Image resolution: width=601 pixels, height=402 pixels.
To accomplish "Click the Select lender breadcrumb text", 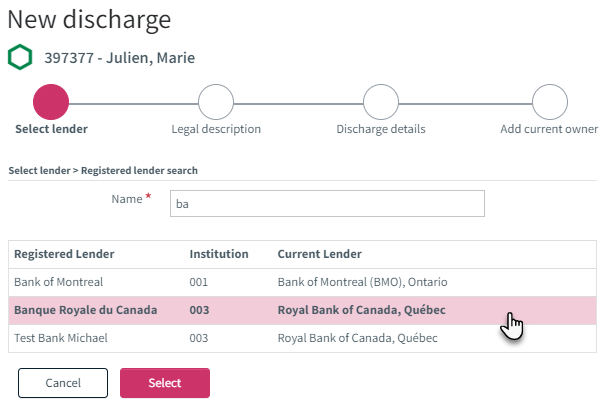I will coord(39,171).
